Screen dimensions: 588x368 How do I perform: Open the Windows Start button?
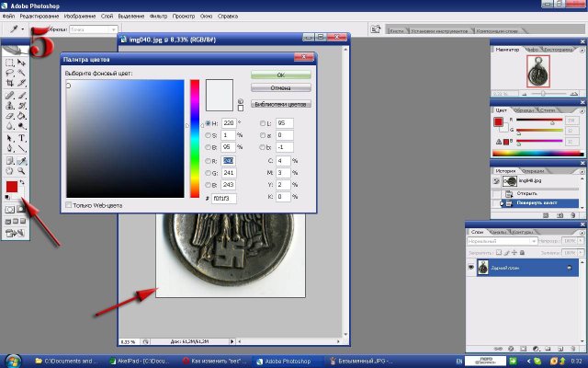[14, 362]
